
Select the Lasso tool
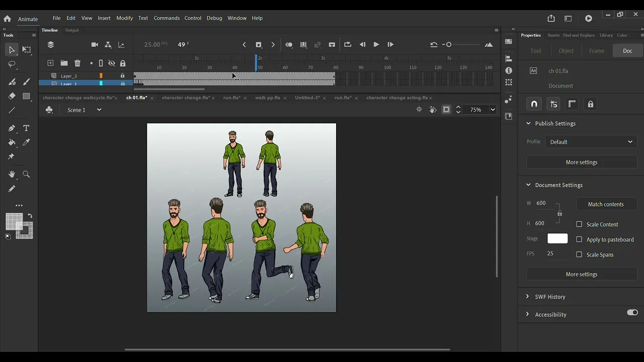[12, 65]
